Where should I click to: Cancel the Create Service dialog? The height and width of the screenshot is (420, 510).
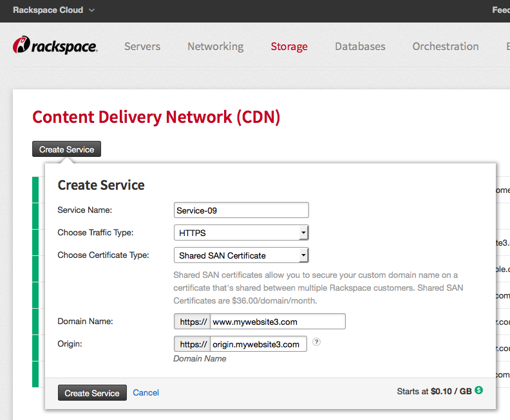[146, 393]
